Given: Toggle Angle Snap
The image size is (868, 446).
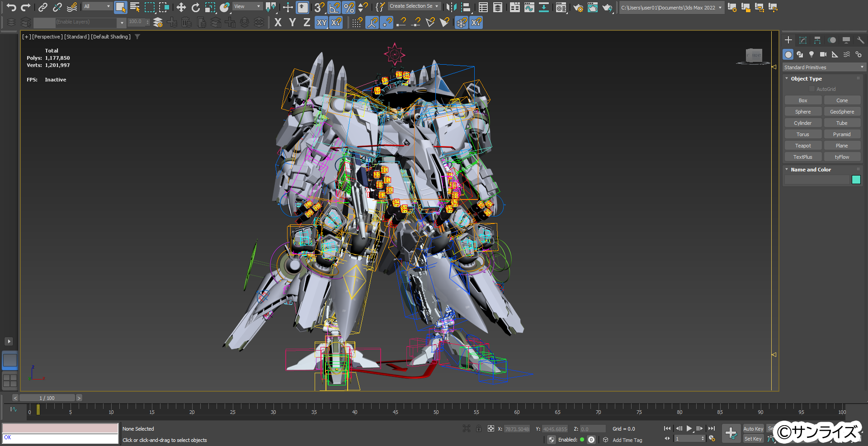Looking at the screenshot, I should click(x=334, y=7).
